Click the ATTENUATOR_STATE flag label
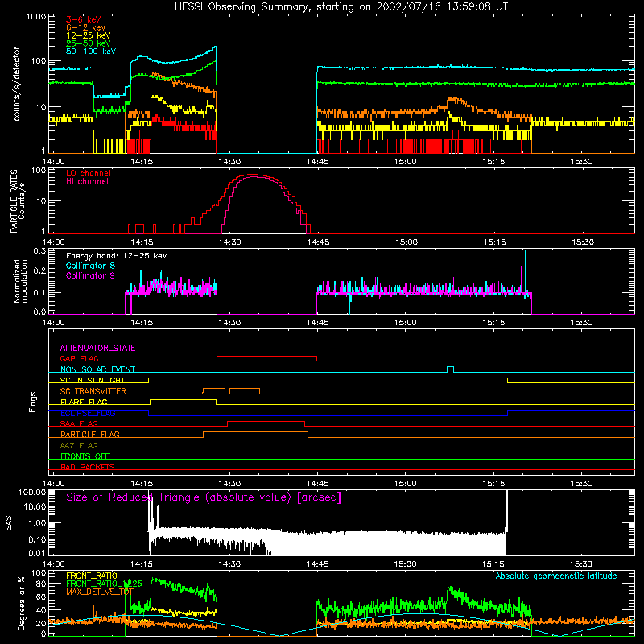644x644 pixels. click(x=97, y=349)
